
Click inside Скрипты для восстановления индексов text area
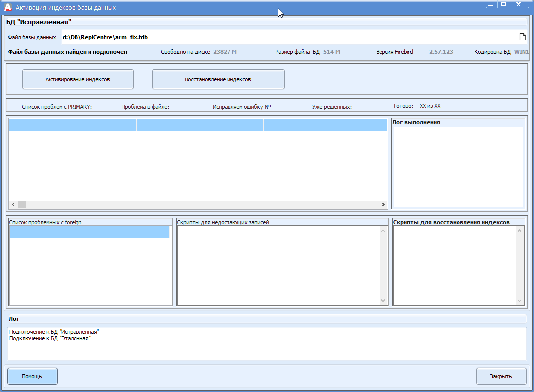click(x=456, y=265)
